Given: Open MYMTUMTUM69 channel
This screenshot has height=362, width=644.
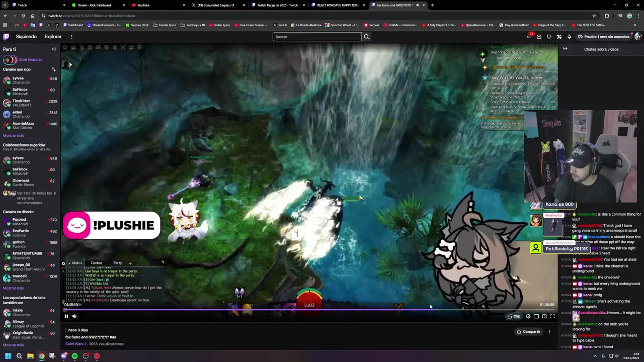Looking at the screenshot, I should point(30,255).
